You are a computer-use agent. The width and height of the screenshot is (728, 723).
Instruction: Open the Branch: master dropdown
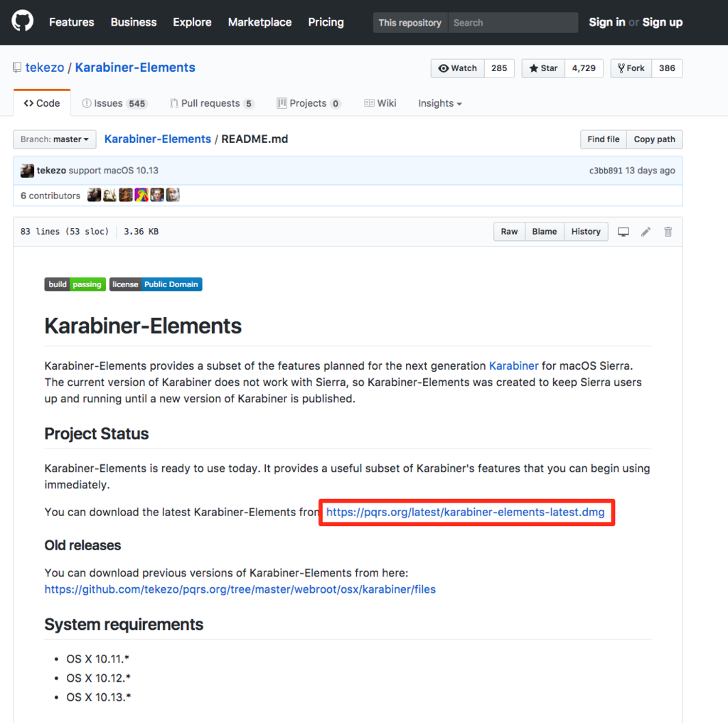tap(55, 139)
